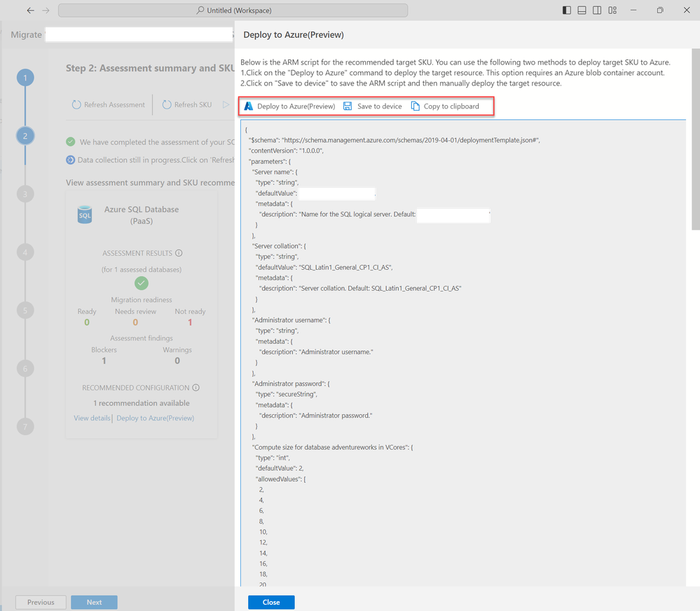Open View details link
The height and width of the screenshot is (611, 700).
click(92, 418)
